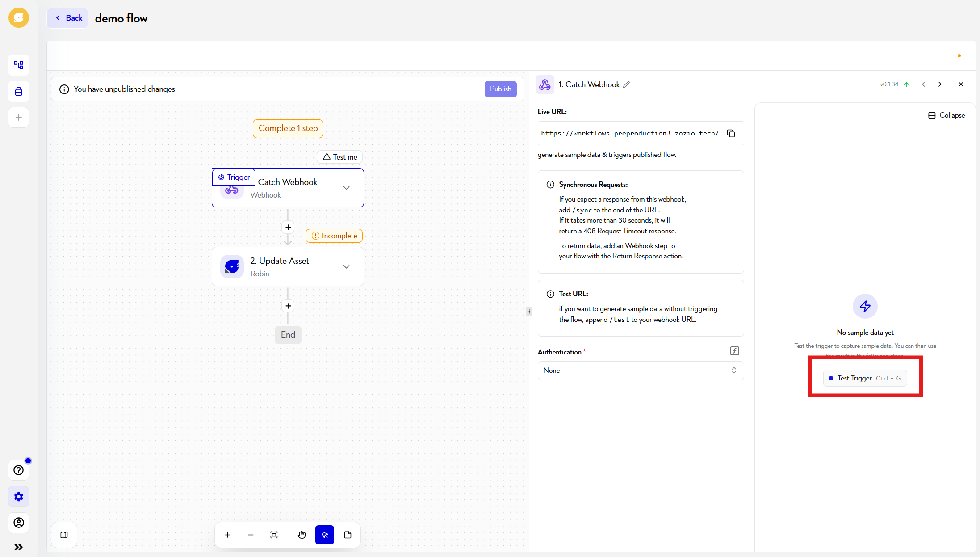Viewport: 980px width, 557px height.
Task: Open the flows tree icon in sidebar
Action: (19, 65)
